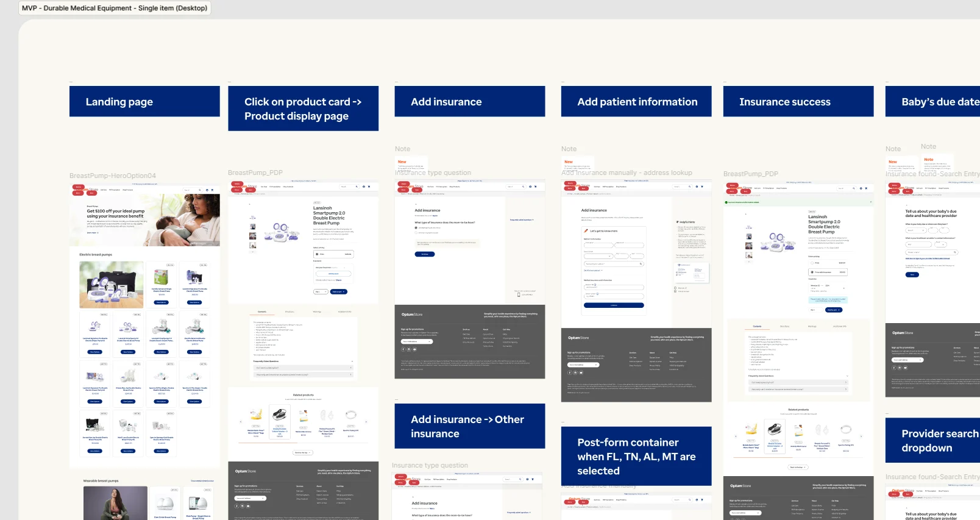Click Continue button in Insurance type question frame
This screenshot has height=520, width=980.
click(x=425, y=254)
